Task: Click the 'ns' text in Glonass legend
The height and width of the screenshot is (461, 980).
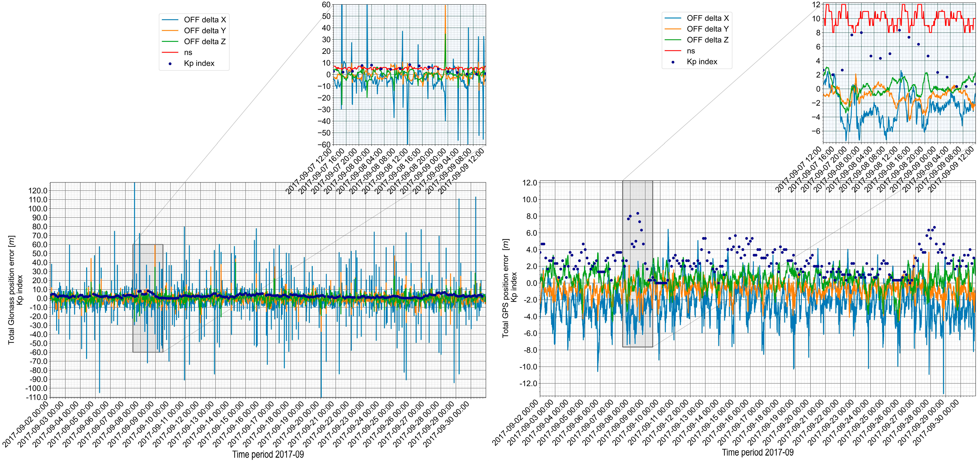Action: pos(188,53)
